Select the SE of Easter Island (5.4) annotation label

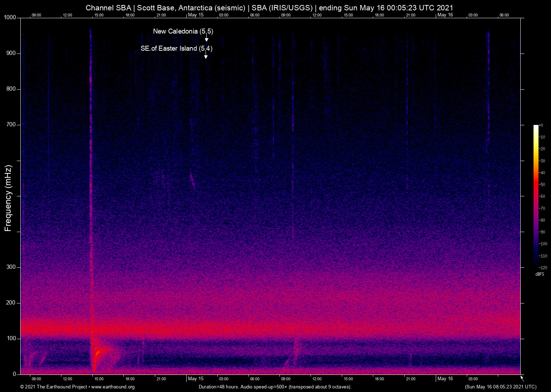(177, 49)
